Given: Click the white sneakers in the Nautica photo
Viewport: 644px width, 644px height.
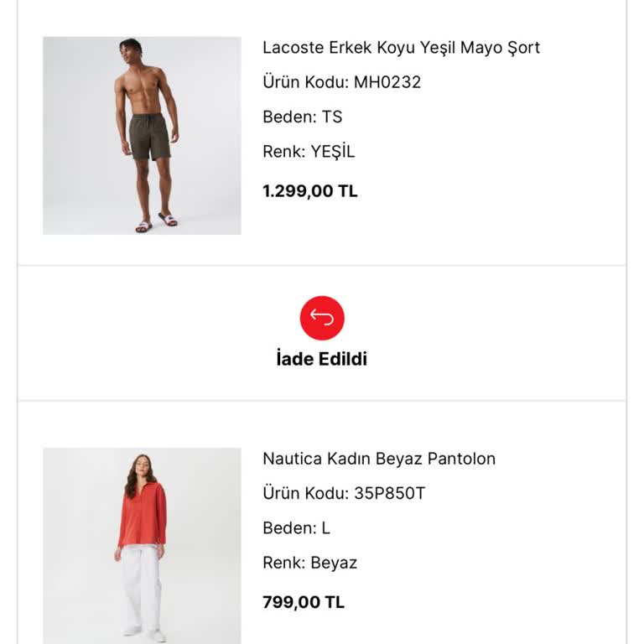Looking at the screenshot, I should click(143, 631).
